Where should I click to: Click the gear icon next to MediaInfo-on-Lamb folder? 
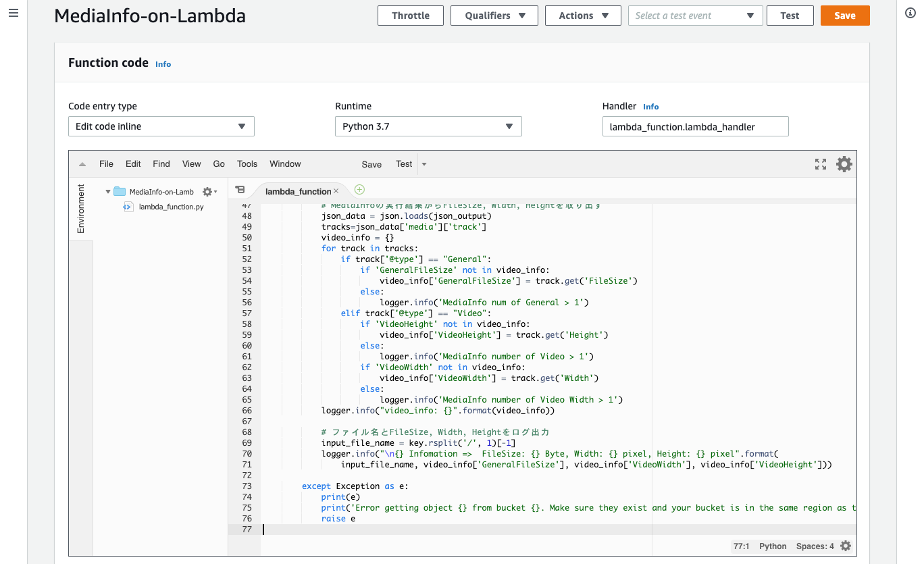click(208, 191)
